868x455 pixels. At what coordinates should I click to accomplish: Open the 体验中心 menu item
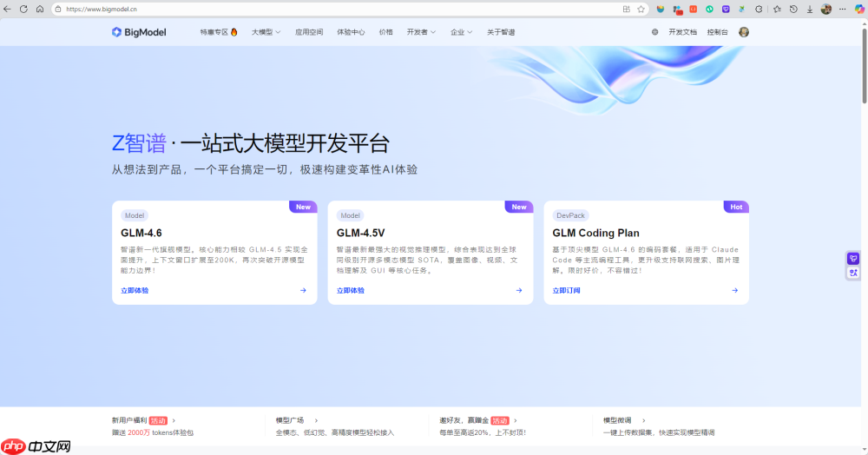click(351, 32)
